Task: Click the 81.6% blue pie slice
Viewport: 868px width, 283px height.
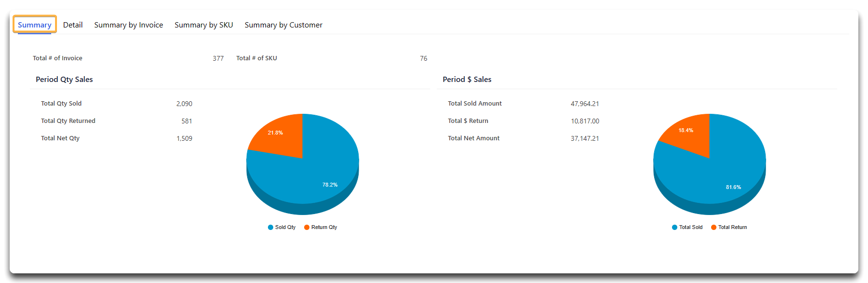Action: click(719, 178)
